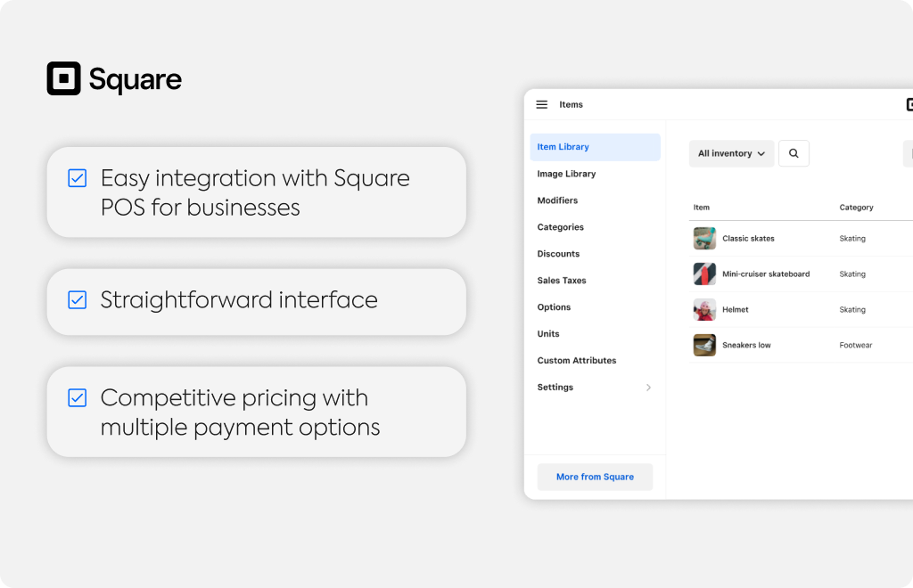
Task: Click Skating category in the Helmet row
Action: (x=851, y=310)
